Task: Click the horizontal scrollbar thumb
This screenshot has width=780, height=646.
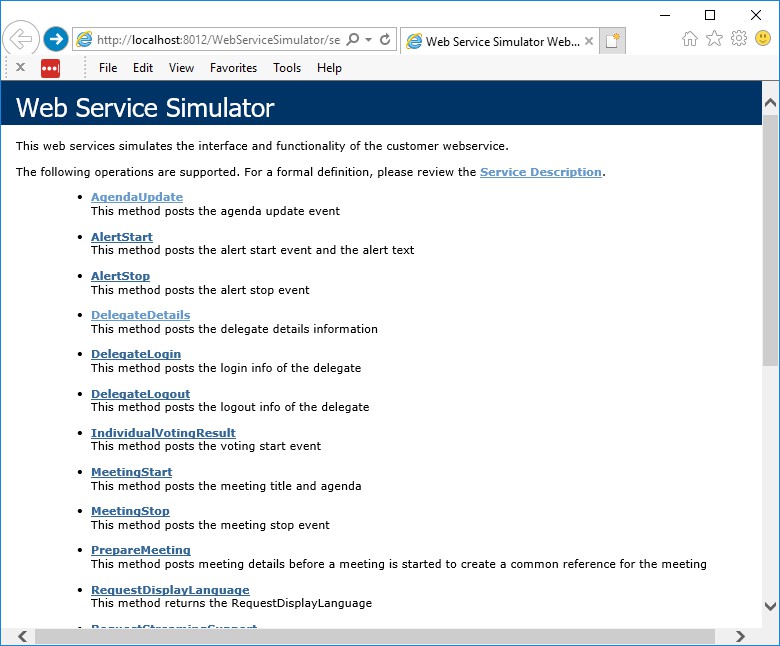Action: tap(375, 637)
